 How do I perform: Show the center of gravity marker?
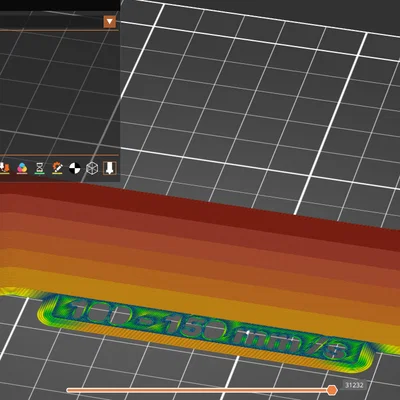75,168
